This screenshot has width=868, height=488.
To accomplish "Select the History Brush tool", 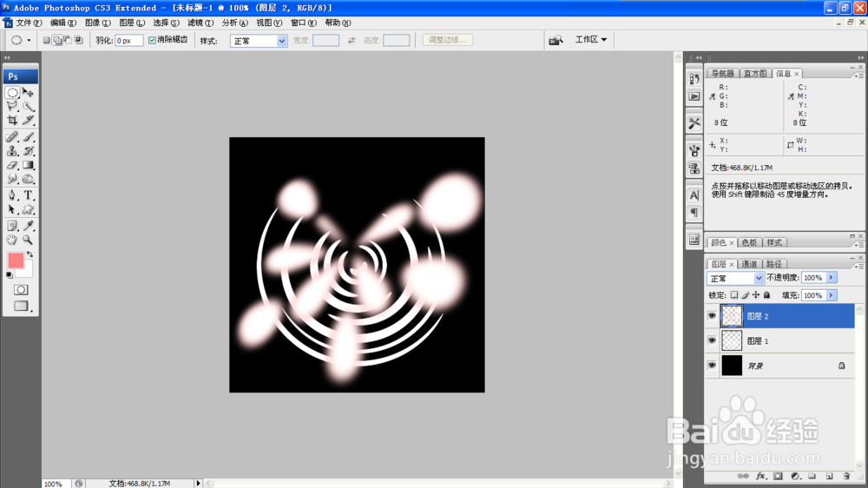I will [29, 151].
